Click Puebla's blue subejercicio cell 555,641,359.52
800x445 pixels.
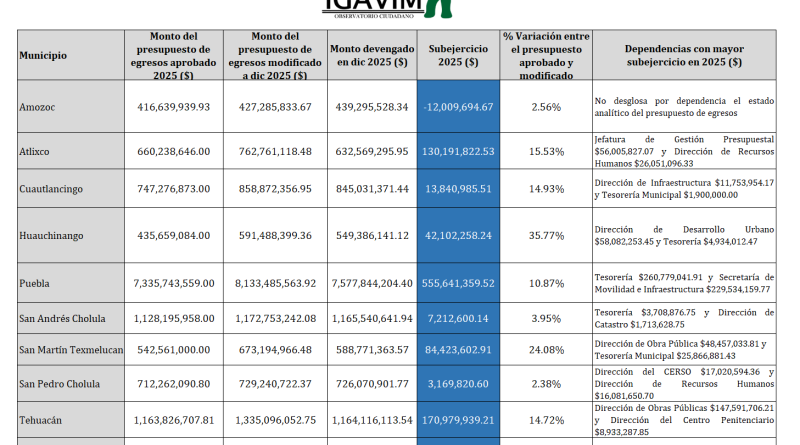pos(458,283)
